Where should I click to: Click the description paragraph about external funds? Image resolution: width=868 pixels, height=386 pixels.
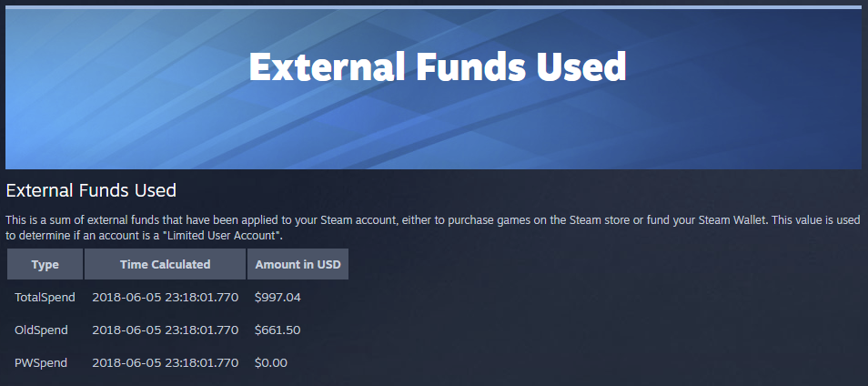pyautogui.click(x=433, y=228)
